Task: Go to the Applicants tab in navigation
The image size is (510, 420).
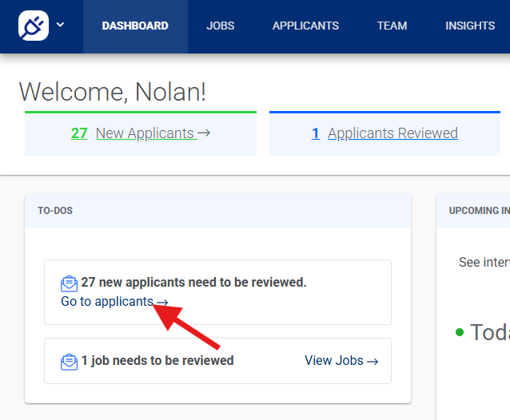Action: click(x=305, y=26)
